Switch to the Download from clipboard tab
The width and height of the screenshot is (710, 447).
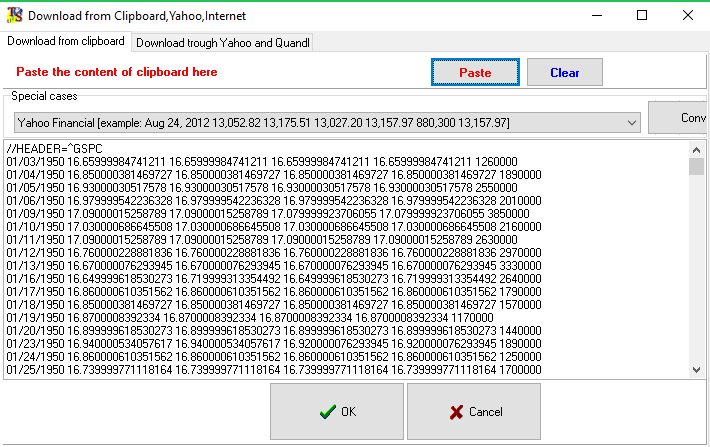click(x=66, y=41)
